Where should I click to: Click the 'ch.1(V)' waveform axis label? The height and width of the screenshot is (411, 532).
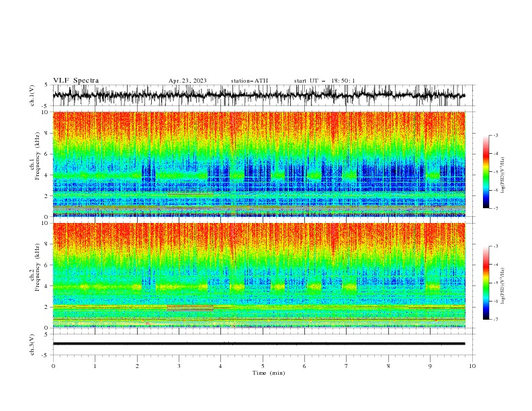click(x=32, y=95)
